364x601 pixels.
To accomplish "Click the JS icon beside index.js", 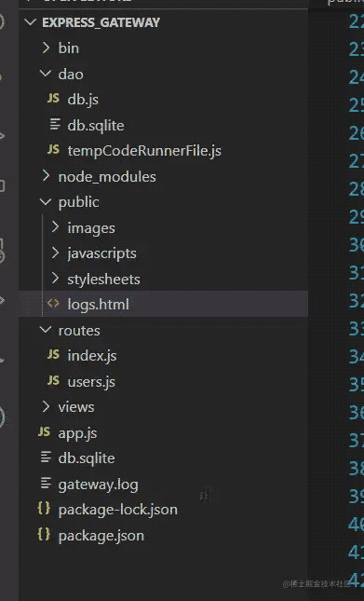I will point(53,355).
